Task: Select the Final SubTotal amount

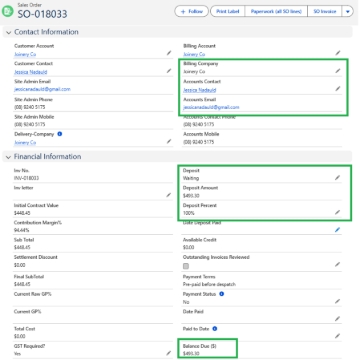Action: (22, 284)
